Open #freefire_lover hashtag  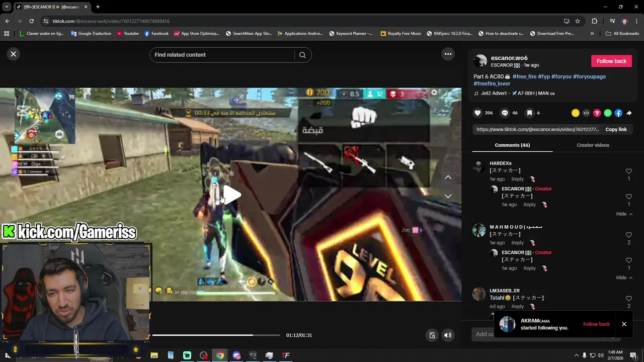tap(492, 83)
